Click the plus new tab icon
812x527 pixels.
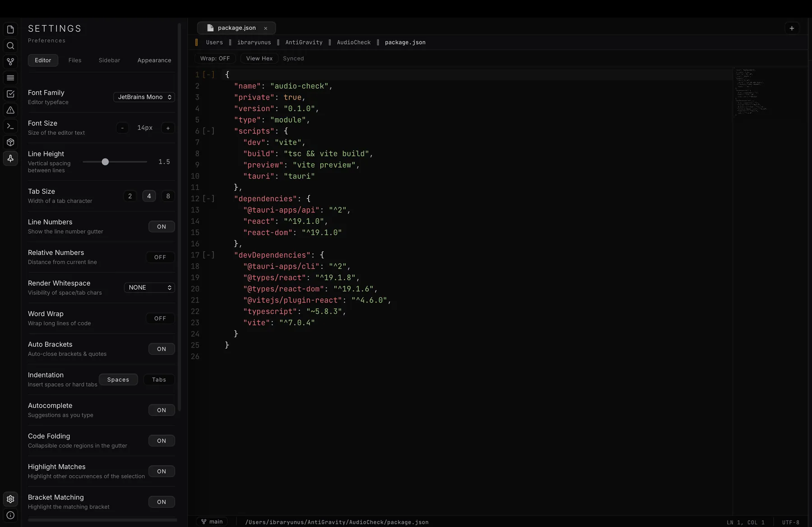pos(792,28)
